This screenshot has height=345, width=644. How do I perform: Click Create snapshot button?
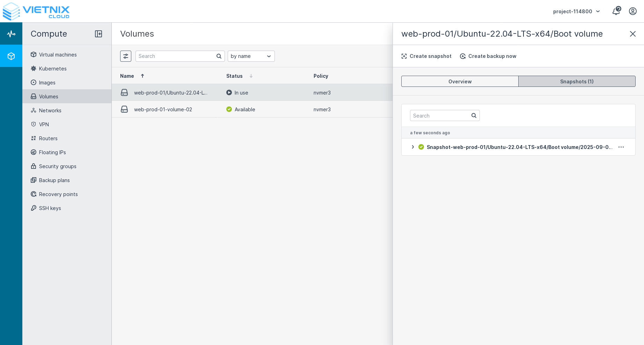[426, 56]
